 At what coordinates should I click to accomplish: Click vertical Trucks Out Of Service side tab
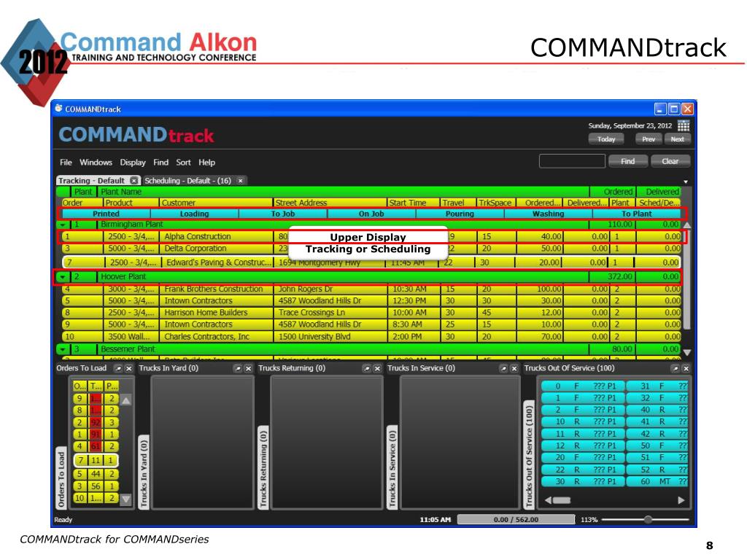point(529,455)
